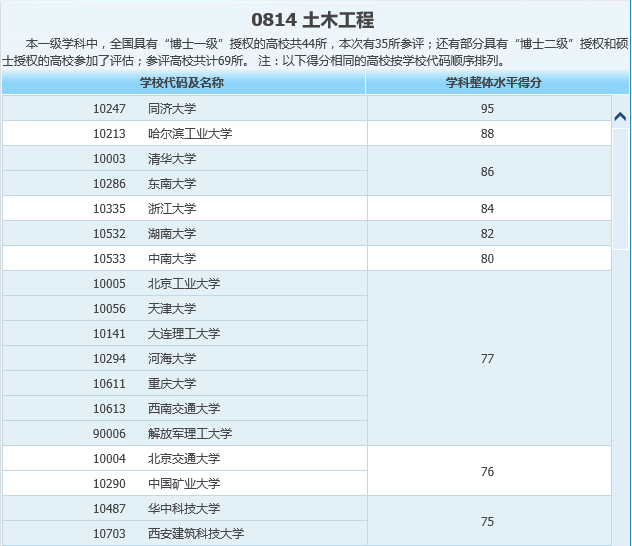Select the row 10286 东南大学
632x546 pixels.
pyautogui.click(x=185, y=183)
